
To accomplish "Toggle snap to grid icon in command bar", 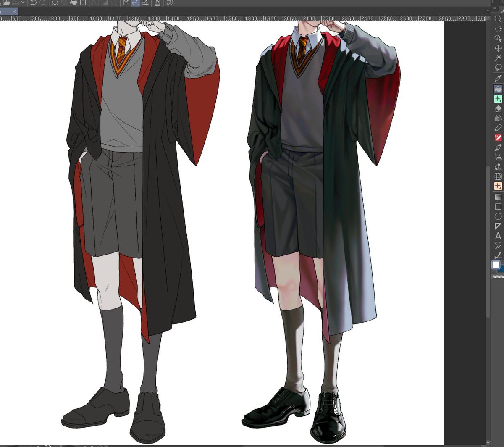I will pos(145,3).
